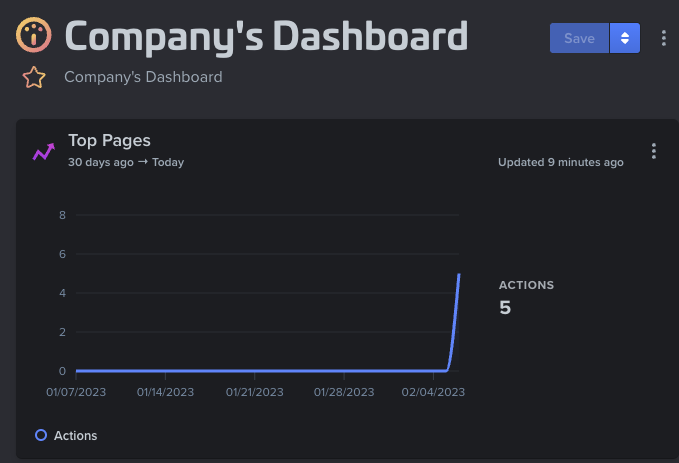Viewport: 679px width, 463px height.
Task: Click the 01/21/2023 axis label
Action: click(255, 392)
